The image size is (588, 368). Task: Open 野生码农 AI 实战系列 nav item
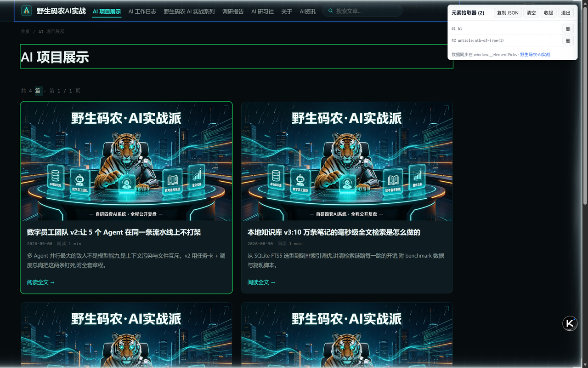[189, 11]
